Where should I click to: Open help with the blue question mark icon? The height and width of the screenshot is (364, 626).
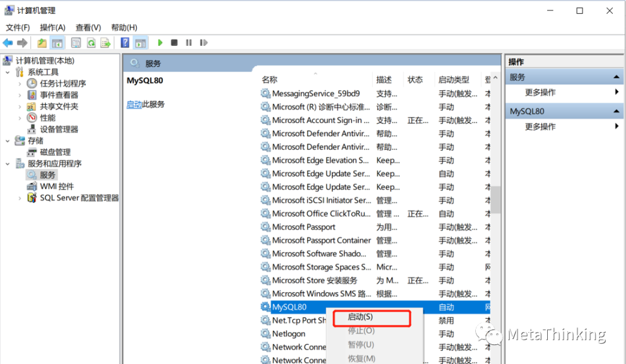pos(125,43)
